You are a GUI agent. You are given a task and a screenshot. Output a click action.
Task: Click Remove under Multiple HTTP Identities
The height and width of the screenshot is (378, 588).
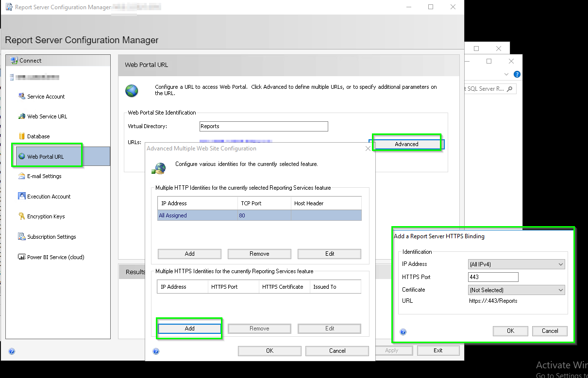(x=259, y=254)
